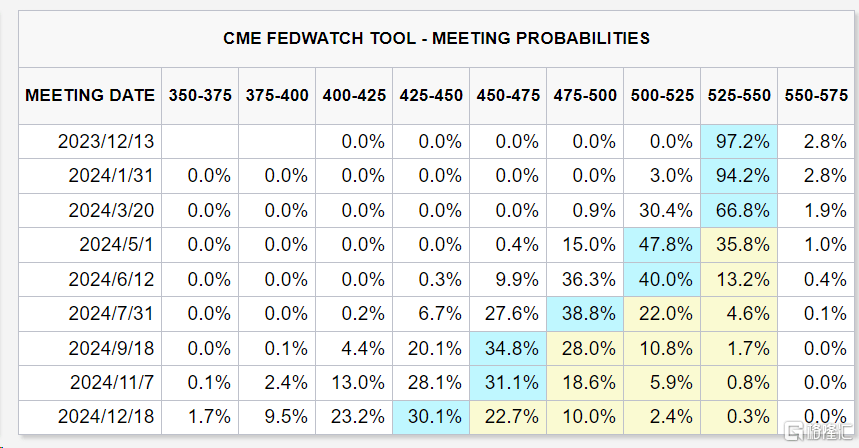Click the highlighted 97.2% probability cell
This screenshot has height=448, width=859.
tap(740, 142)
